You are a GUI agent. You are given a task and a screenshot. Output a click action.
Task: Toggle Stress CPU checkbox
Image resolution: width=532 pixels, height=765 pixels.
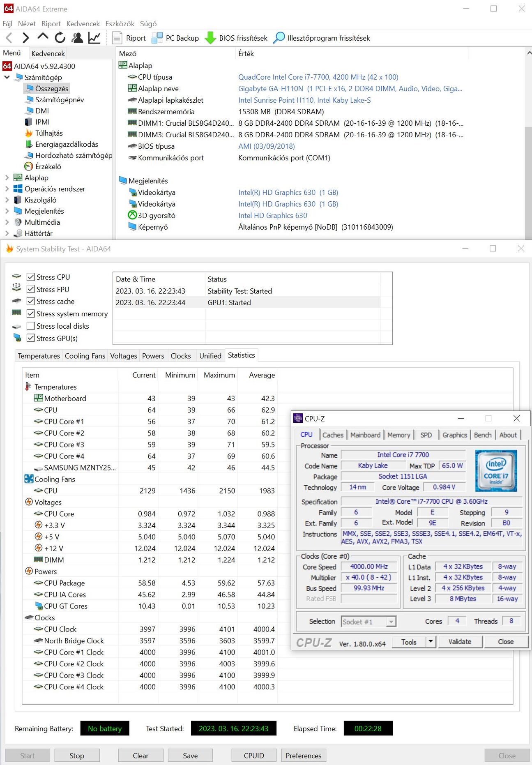click(x=30, y=277)
